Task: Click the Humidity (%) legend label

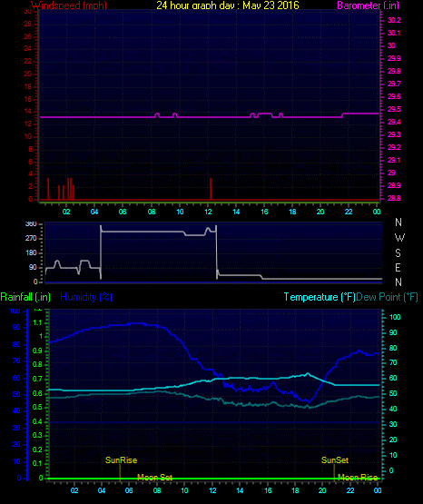Action: (x=86, y=297)
